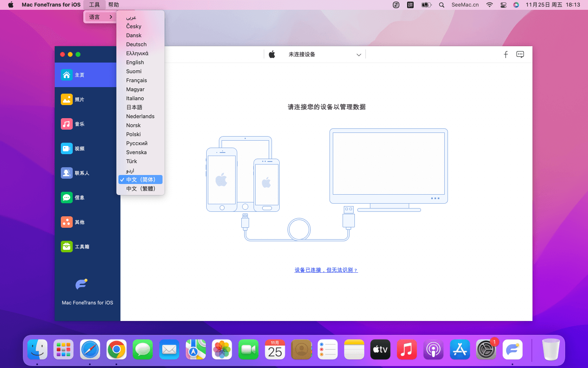Open the 主页 home sidebar icon

pyautogui.click(x=67, y=75)
